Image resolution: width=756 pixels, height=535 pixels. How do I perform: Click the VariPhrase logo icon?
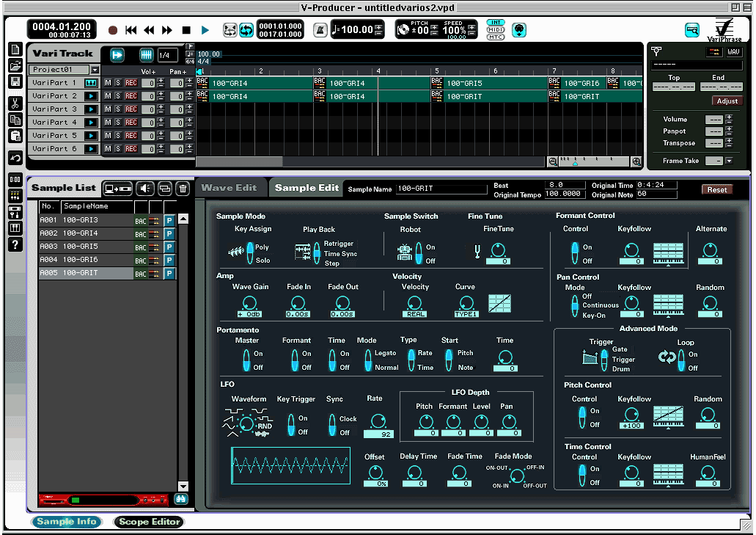point(724,30)
